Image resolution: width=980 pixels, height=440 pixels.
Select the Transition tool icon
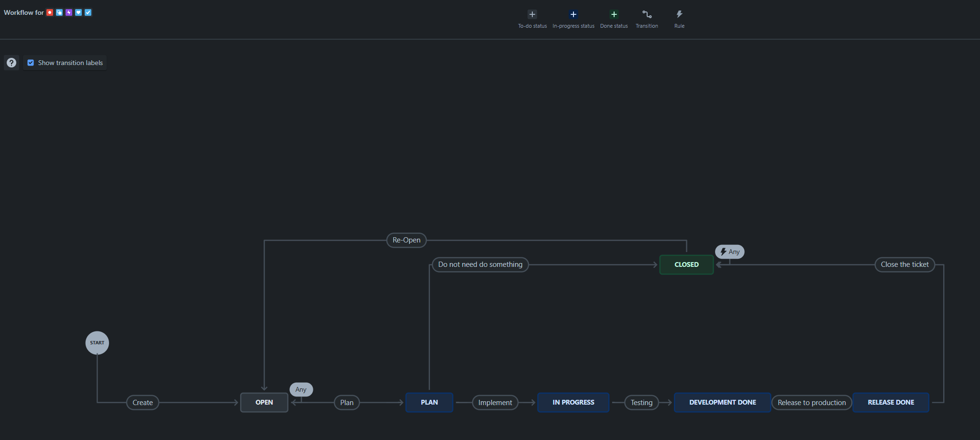(x=647, y=14)
